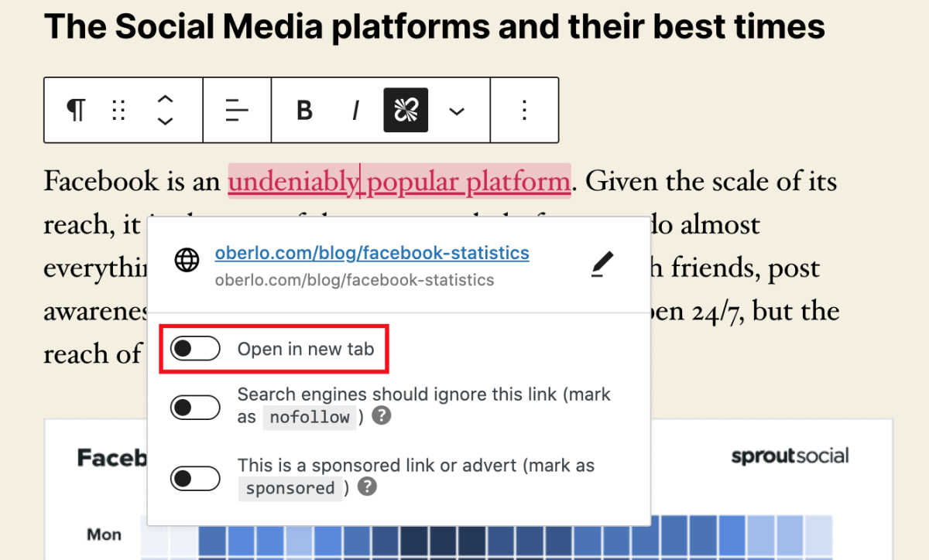929x560 pixels.
Task: Click the 'Mon' row label in the chart
Action: (x=104, y=534)
